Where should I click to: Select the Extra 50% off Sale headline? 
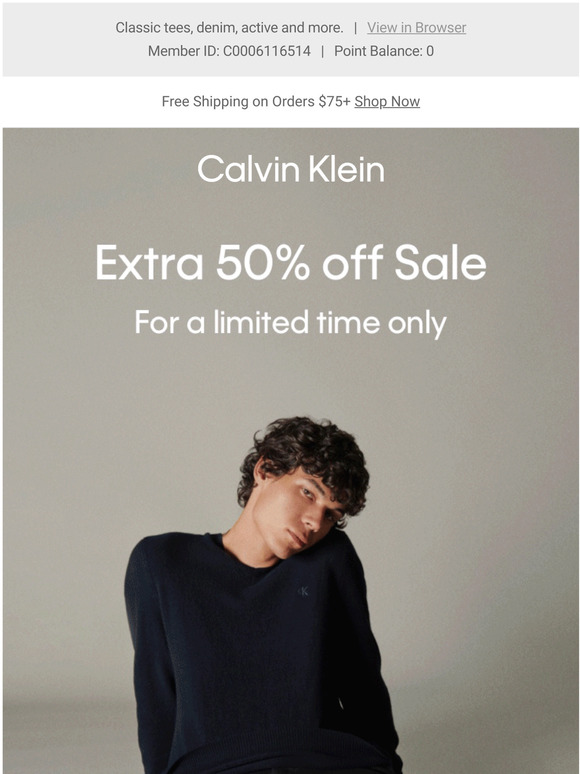click(291, 262)
